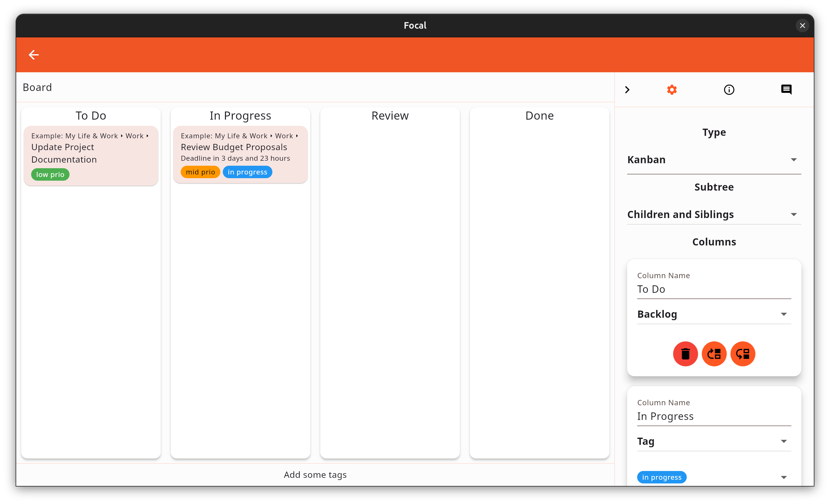Navigate back using the header arrow
The height and width of the screenshot is (504, 830).
[x=34, y=55]
